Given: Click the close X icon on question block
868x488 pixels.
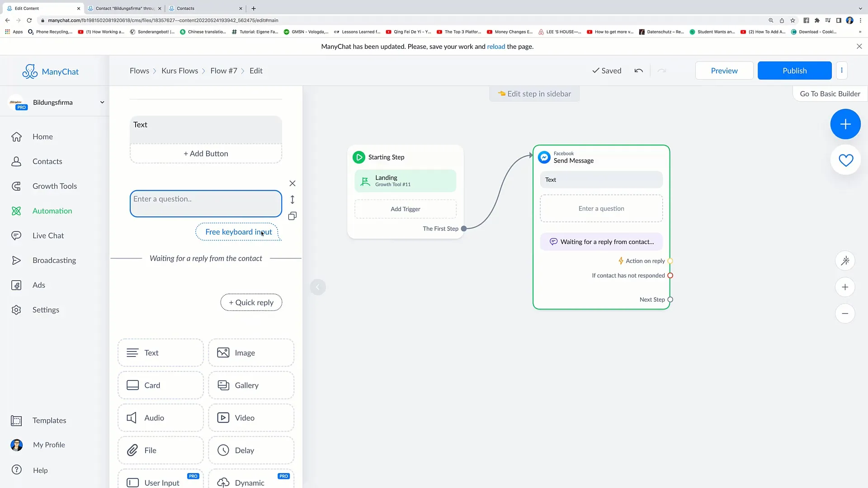Looking at the screenshot, I should pyautogui.click(x=292, y=183).
